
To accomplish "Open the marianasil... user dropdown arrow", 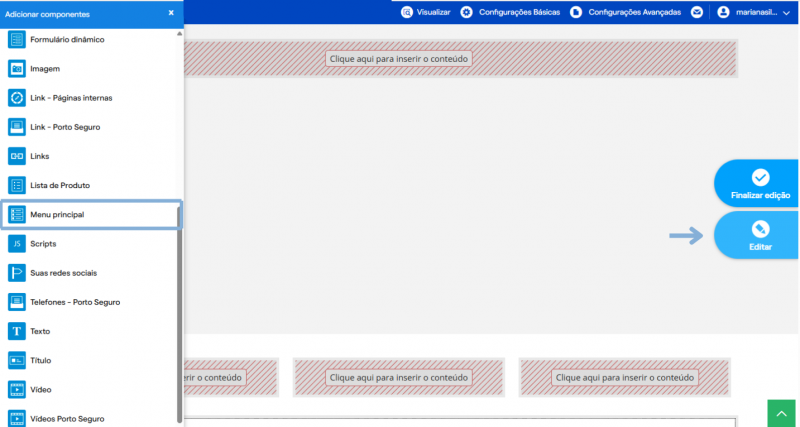I will [x=786, y=13].
